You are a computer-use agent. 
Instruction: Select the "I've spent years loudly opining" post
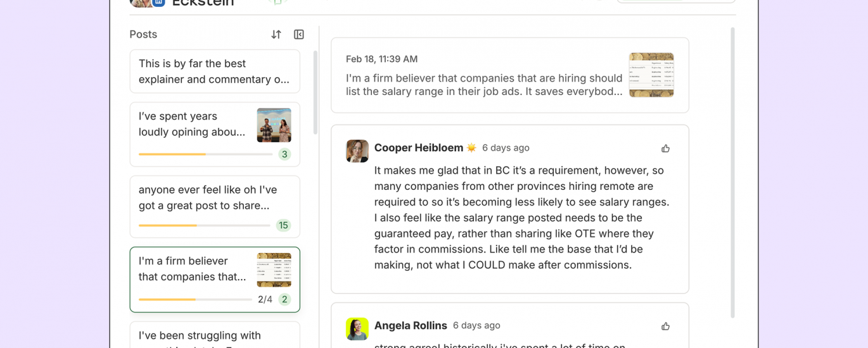coord(192,125)
